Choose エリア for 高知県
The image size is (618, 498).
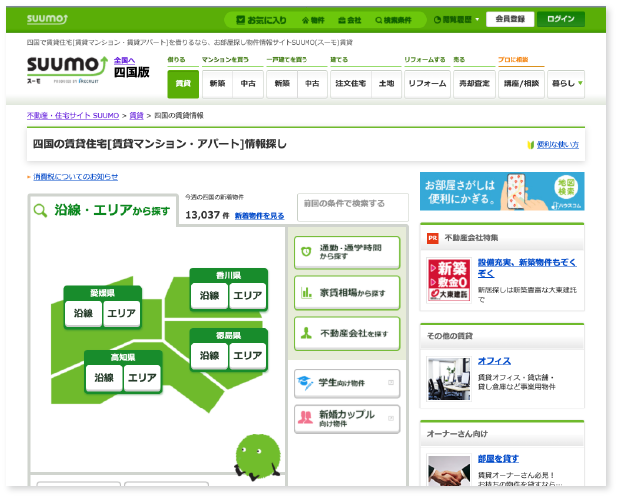(x=142, y=378)
